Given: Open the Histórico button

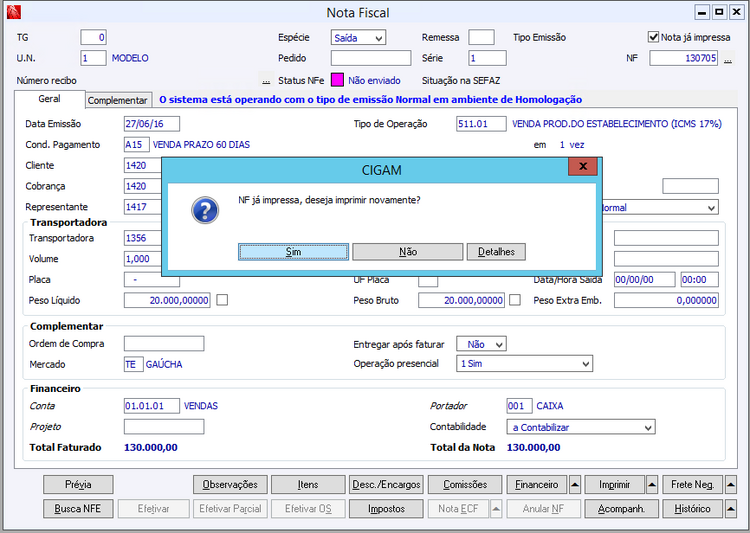Looking at the screenshot, I should [693, 509].
